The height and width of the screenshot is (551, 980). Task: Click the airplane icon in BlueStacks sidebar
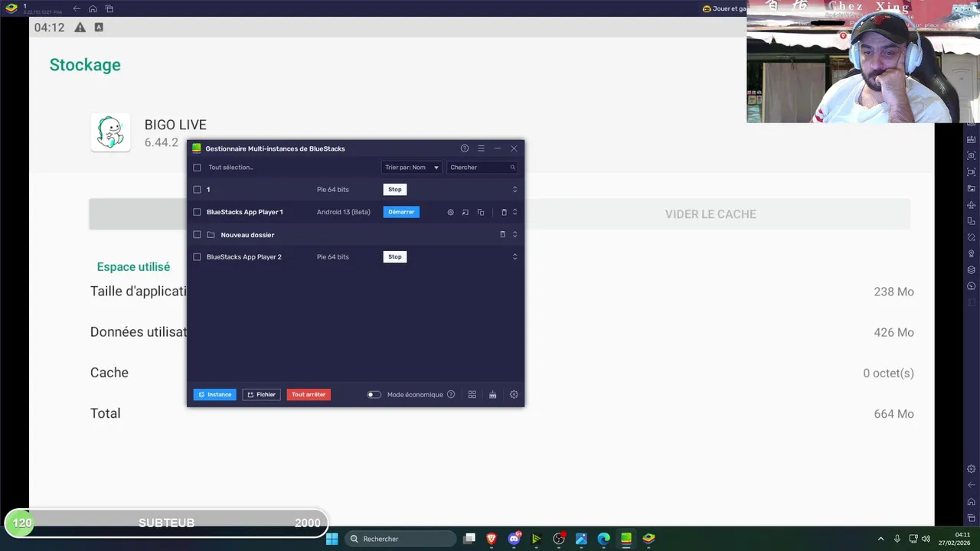(972, 205)
